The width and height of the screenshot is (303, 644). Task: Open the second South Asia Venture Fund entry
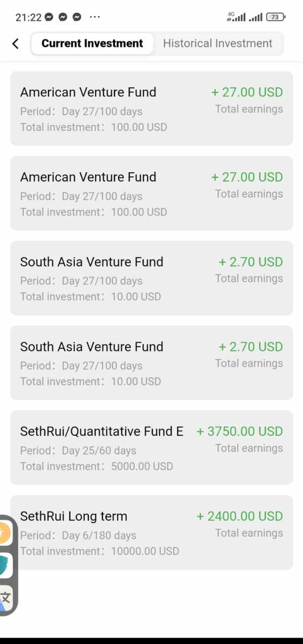[x=151, y=363]
